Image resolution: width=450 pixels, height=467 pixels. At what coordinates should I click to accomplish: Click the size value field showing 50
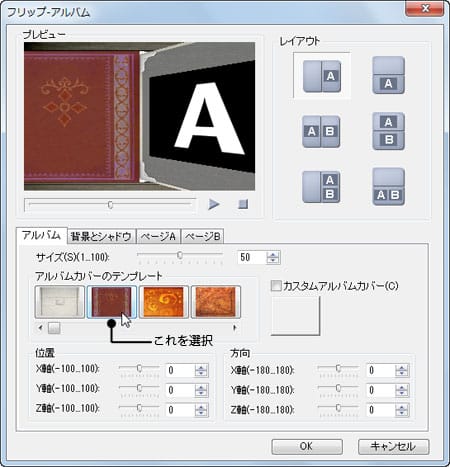(x=252, y=257)
